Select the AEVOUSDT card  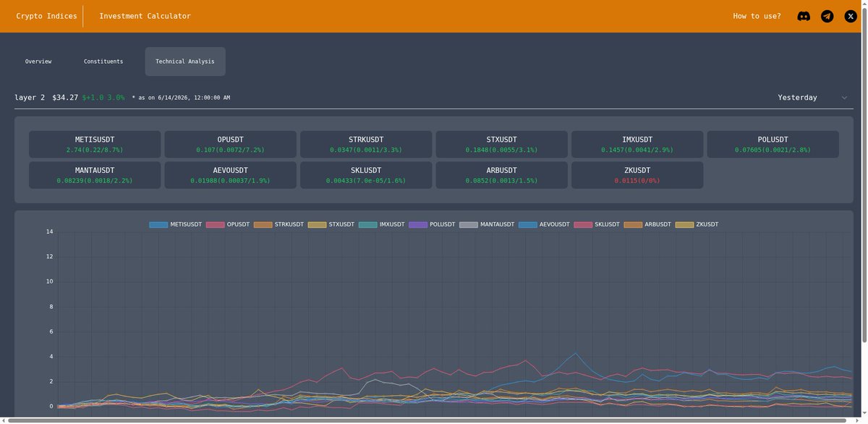tap(230, 175)
